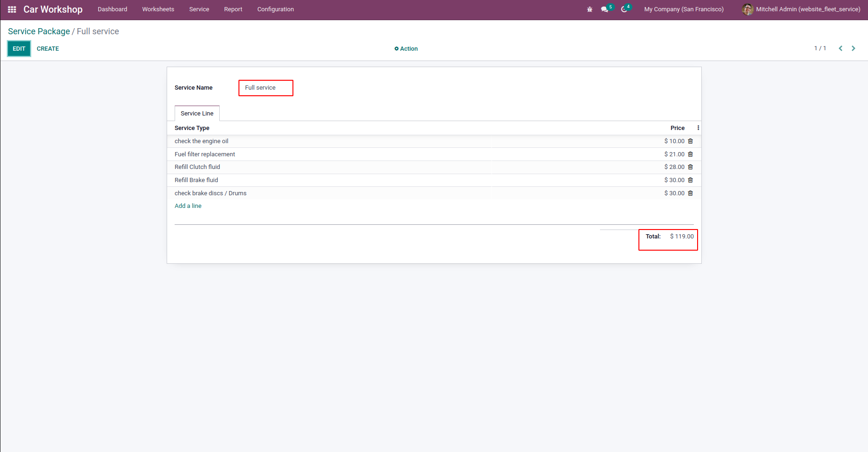Click the EDIT button

pos(19,49)
